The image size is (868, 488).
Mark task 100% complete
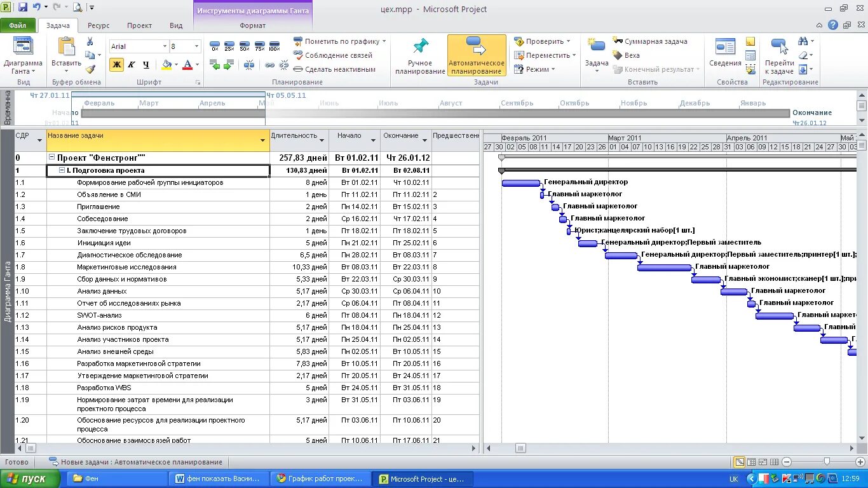click(x=275, y=45)
